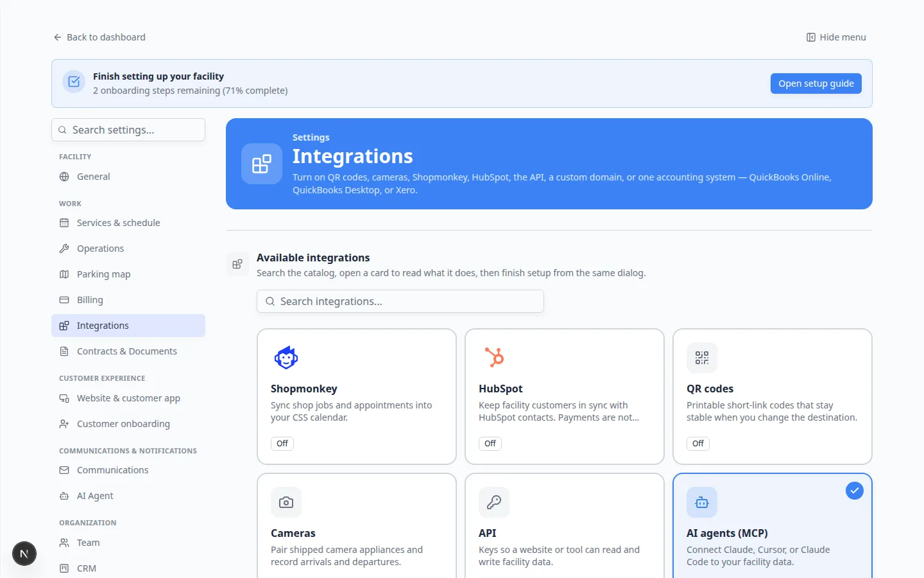Go to Services & schedule settings
Screen dimensions: 924x578
[128, 223]
